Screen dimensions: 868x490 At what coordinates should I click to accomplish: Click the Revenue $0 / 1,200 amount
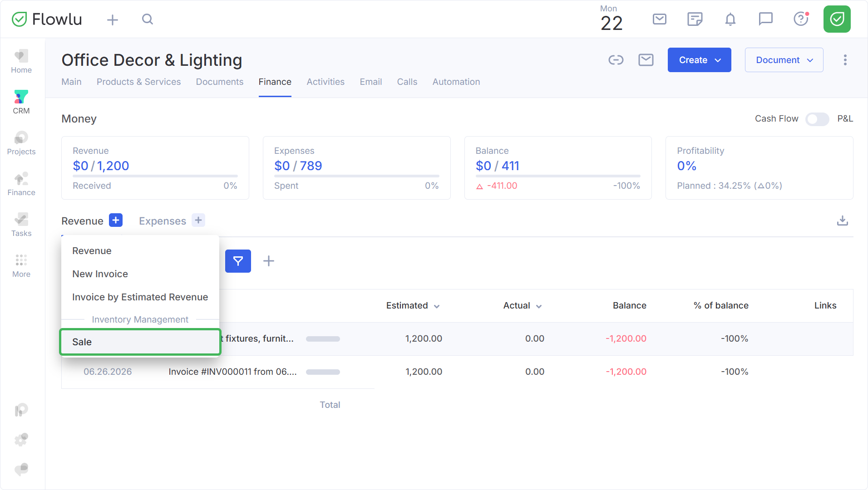tap(101, 166)
